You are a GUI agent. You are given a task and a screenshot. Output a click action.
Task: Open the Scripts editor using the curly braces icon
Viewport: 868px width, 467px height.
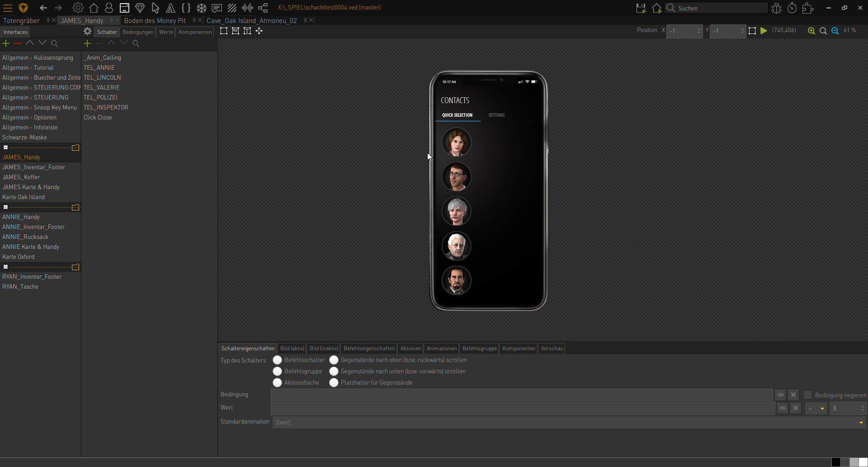pyautogui.click(x=186, y=8)
